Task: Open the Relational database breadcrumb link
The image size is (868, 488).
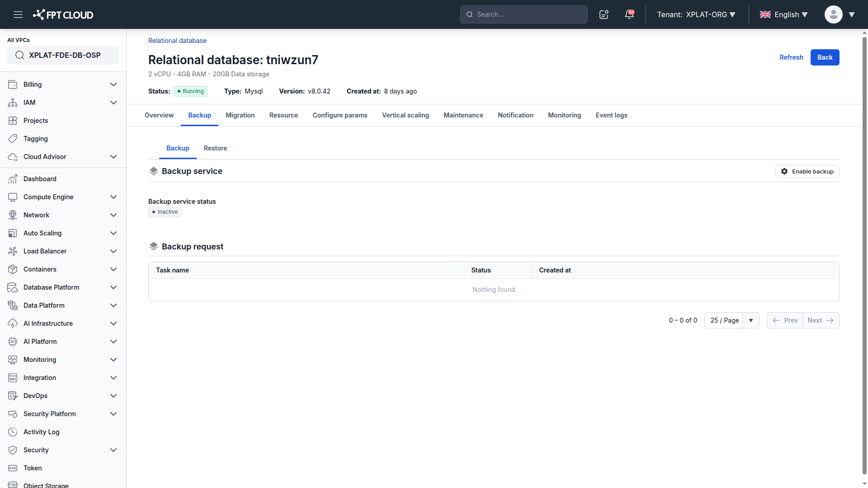Action: tap(177, 41)
